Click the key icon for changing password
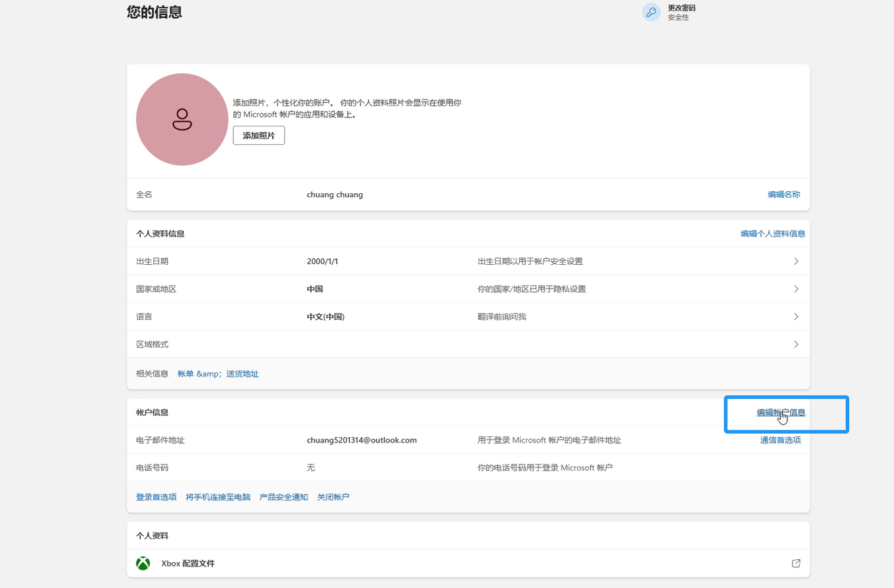This screenshot has height=588, width=894. tap(651, 12)
